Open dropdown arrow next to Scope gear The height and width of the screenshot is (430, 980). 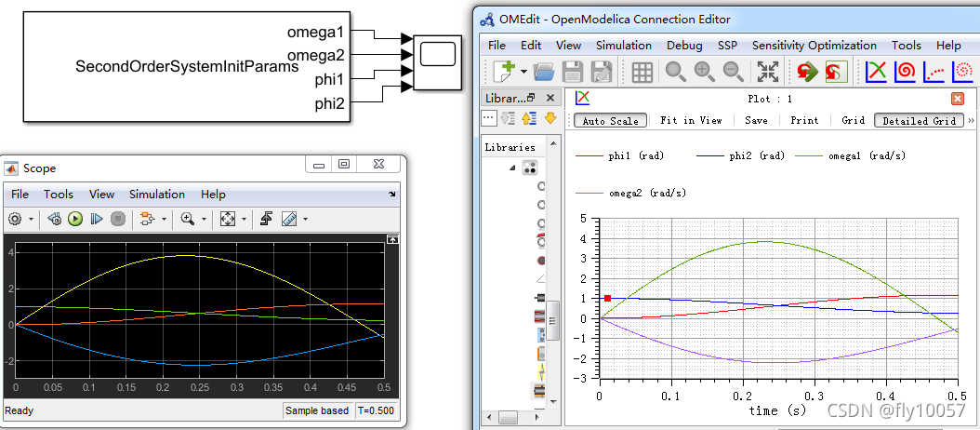(x=32, y=220)
